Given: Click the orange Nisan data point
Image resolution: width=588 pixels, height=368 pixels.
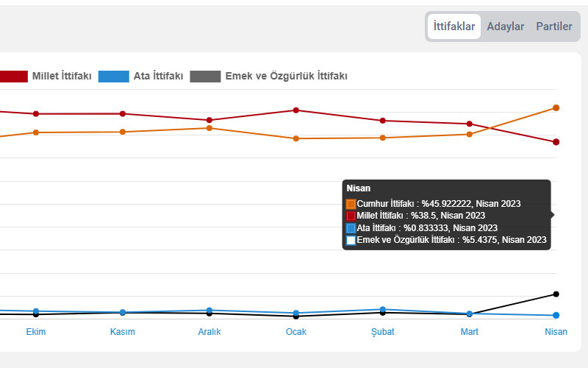Looking at the screenshot, I should (556, 107).
